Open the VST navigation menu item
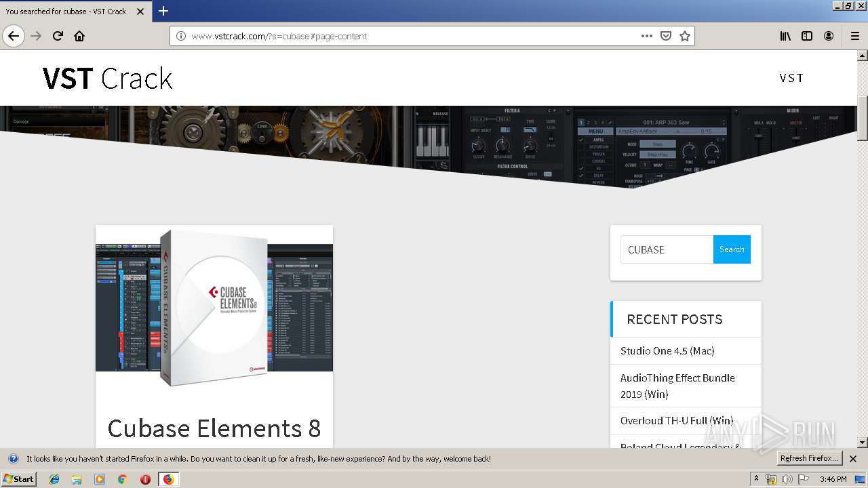Image resolution: width=868 pixels, height=488 pixels. pos(791,78)
